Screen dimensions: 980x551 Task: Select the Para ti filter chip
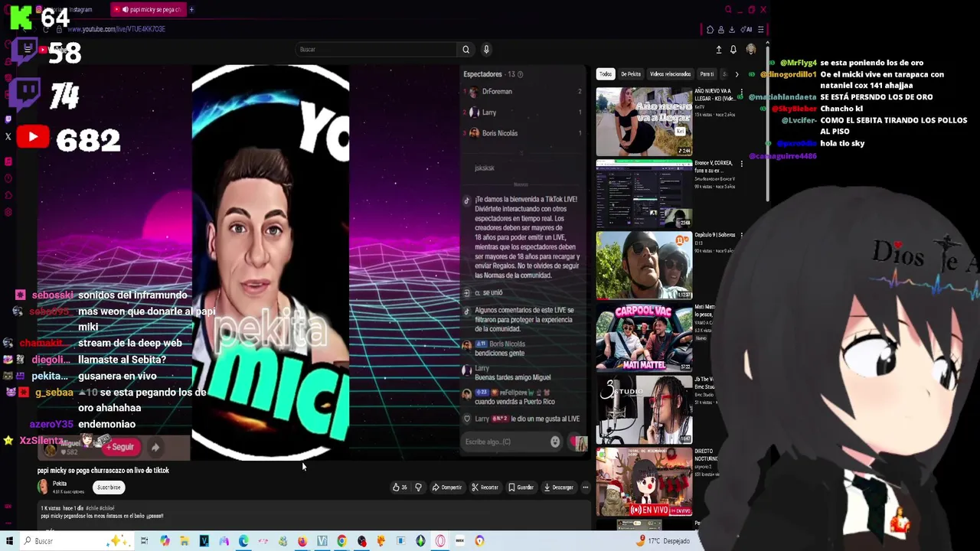pyautogui.click(x=707, y=74)
